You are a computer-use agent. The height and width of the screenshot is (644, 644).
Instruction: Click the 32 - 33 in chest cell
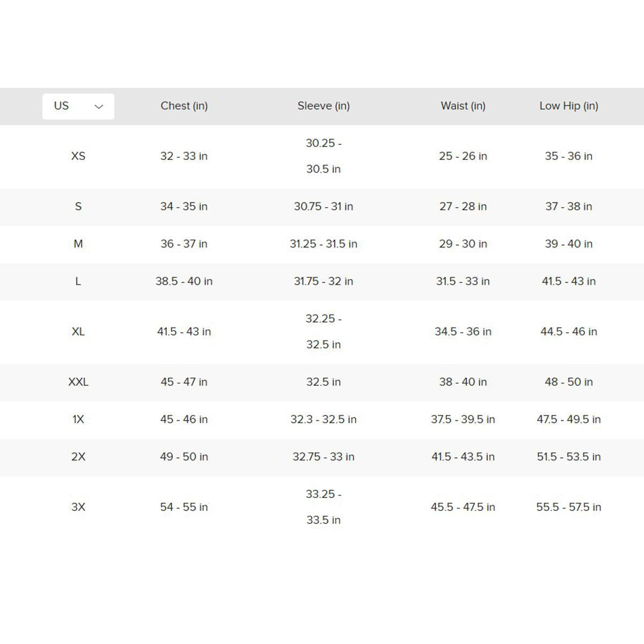184,156
